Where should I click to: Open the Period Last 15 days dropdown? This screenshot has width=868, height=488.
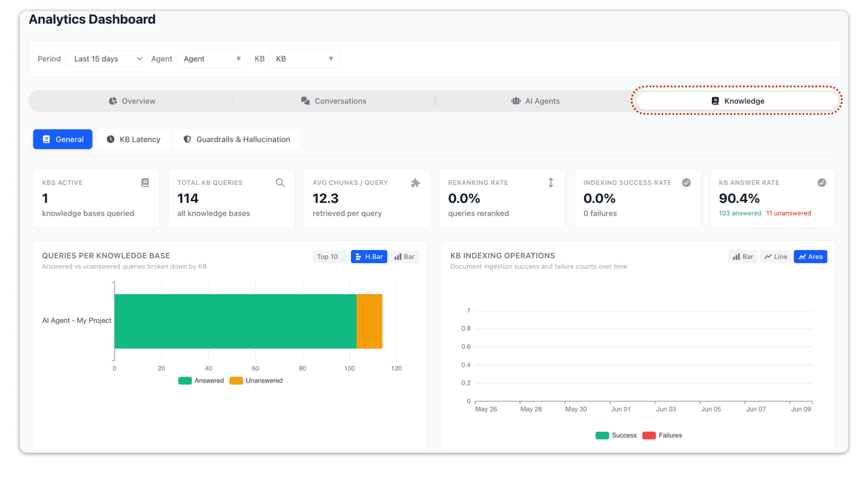pyautogui.click(x=105, y=59)
